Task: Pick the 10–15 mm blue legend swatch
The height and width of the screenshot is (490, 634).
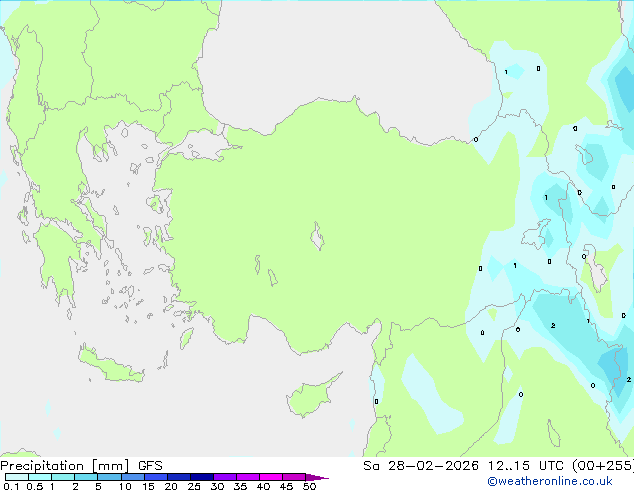Action: point(132,477)
